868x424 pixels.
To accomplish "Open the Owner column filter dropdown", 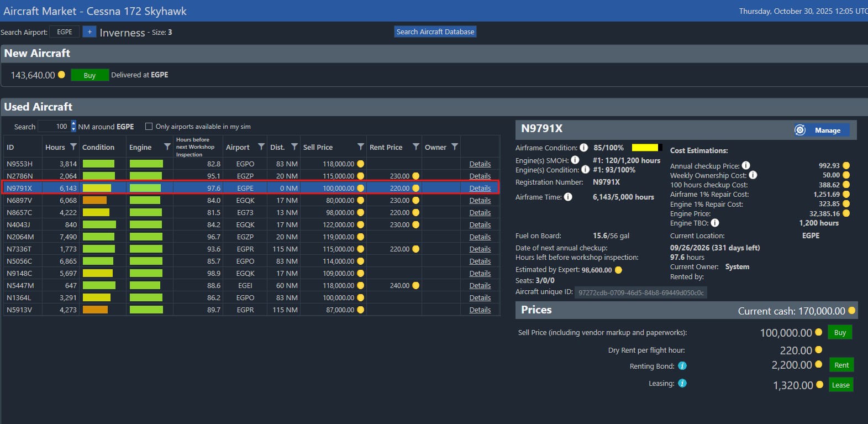I will (x=454, y=146).
